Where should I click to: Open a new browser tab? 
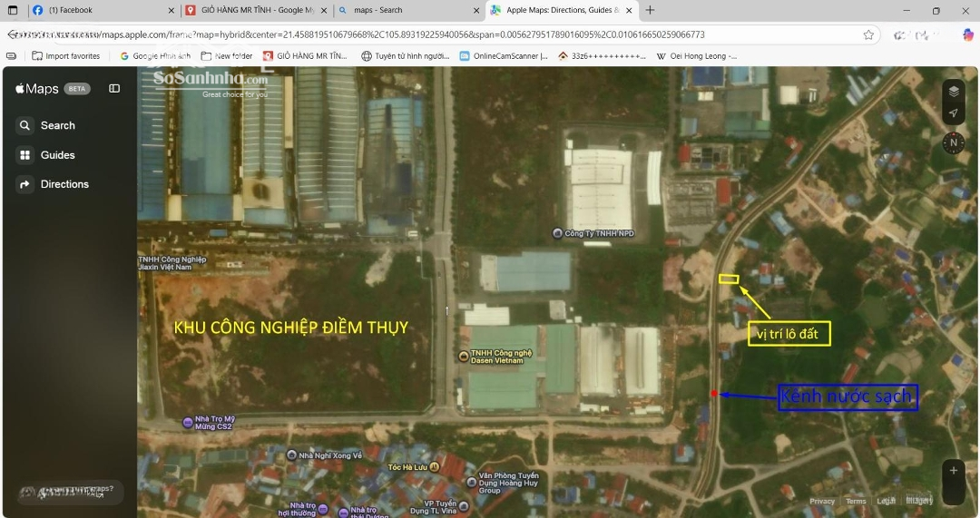pos(650,11)
